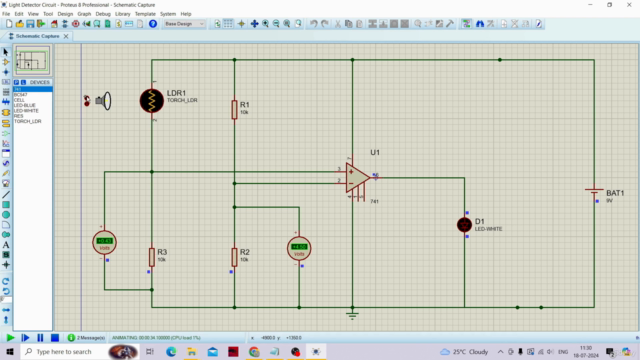Click the torch symbol beside LDR1
640x360 pixels.
coord(103,101)
